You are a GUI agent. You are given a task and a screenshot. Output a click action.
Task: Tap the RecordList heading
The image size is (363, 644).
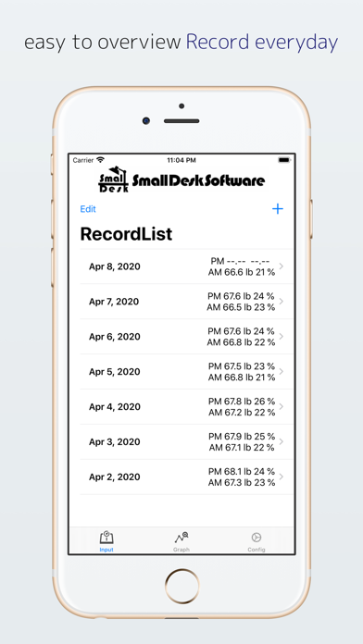126,234
